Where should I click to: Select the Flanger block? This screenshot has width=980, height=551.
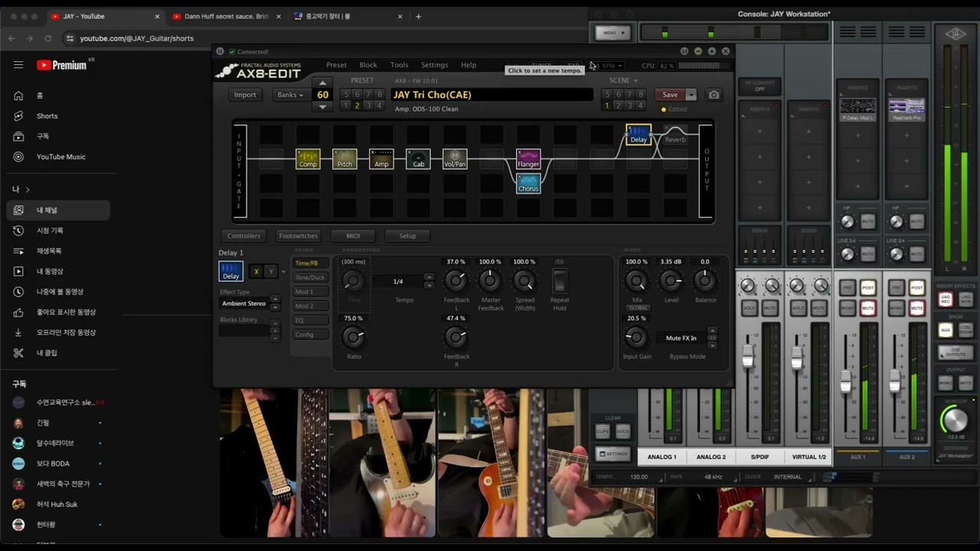528,159
